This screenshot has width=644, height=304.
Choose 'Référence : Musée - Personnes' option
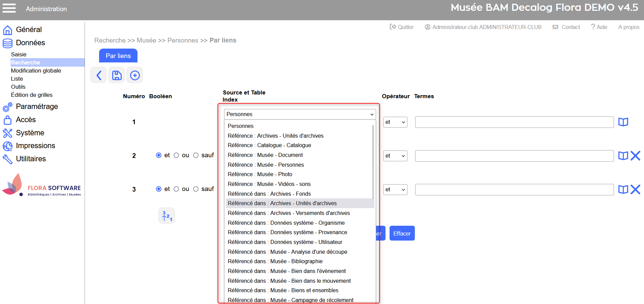pos(299,165)
